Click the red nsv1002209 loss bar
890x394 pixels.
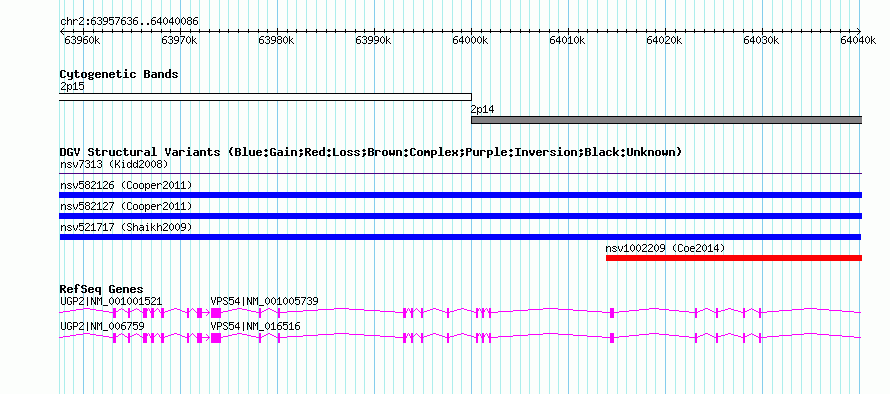pos(734,258)
